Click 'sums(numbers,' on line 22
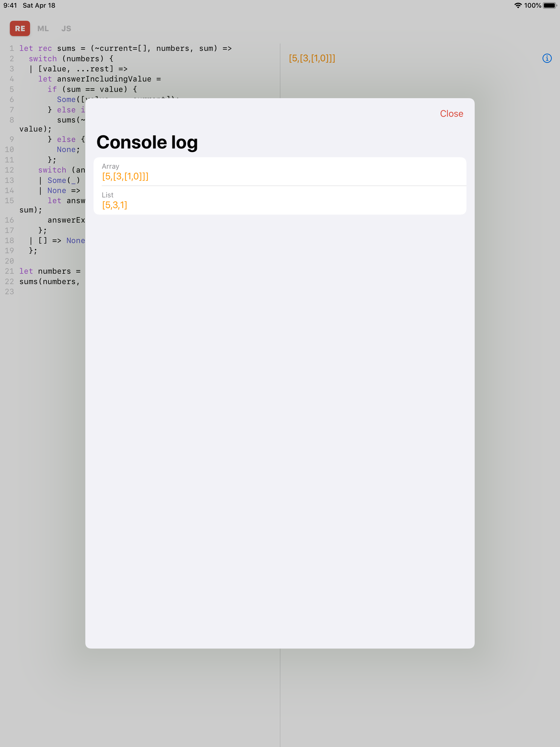Viewport: 560px width, 747px height. (x=49, y=281)
